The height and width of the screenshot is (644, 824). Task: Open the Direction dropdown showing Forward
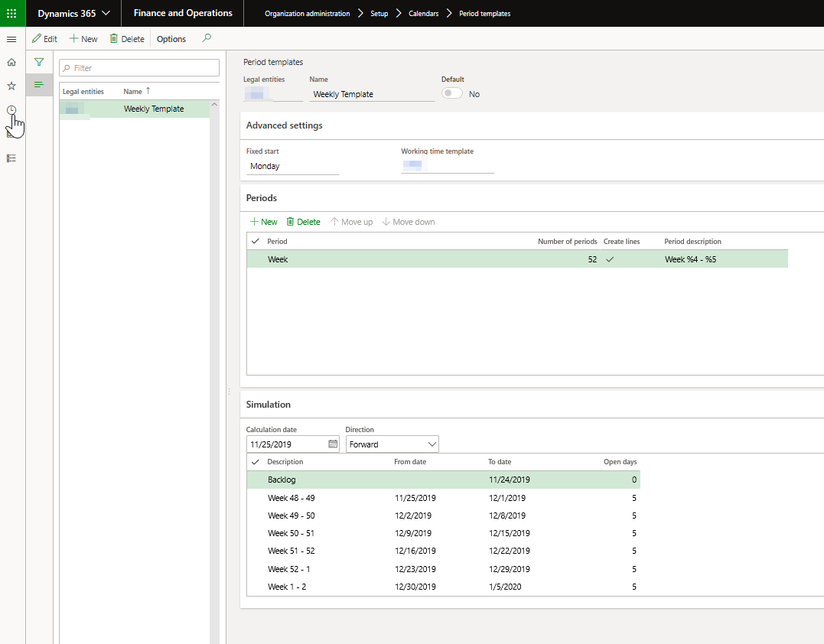391,444
